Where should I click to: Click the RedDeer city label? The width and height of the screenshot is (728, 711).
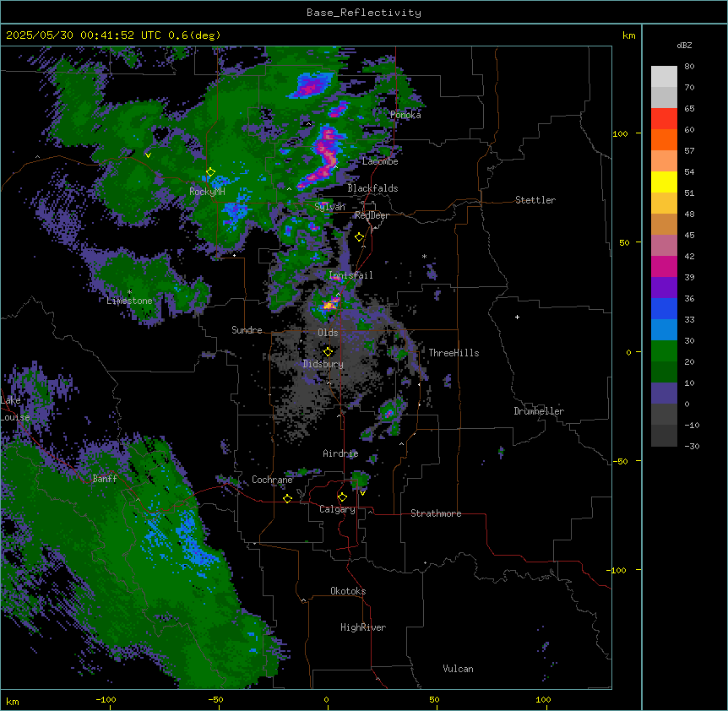(372, 215)
